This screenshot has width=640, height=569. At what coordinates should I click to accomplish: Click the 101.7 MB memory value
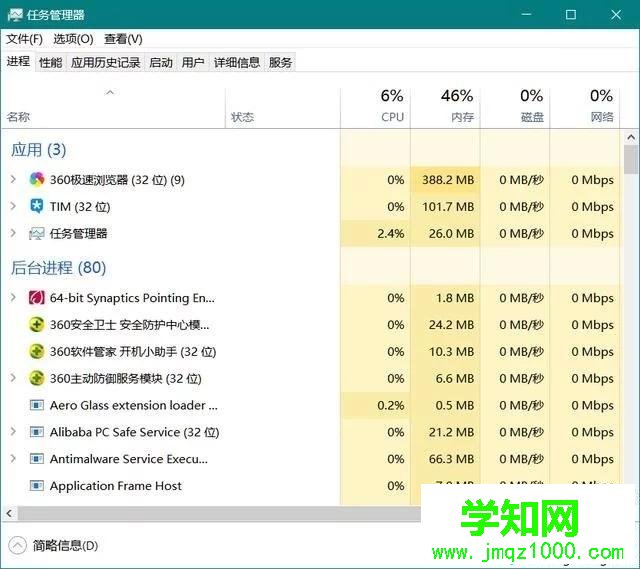(x=448, y=207)
